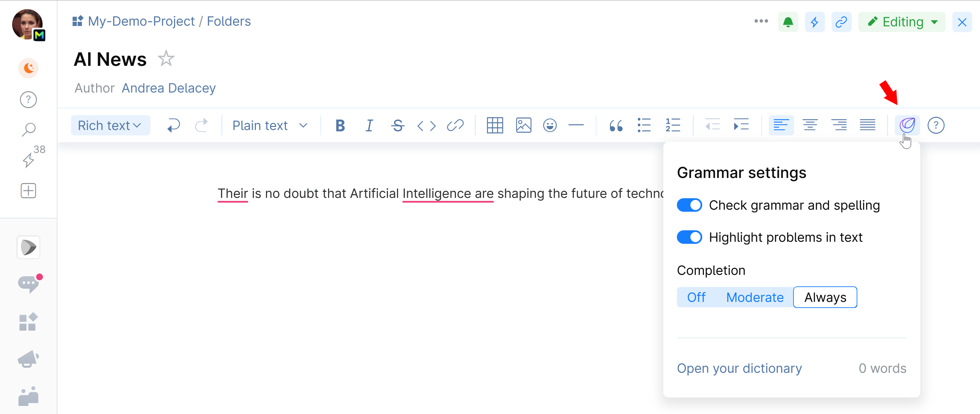Click the insert image icon

[x=524, y=125]
